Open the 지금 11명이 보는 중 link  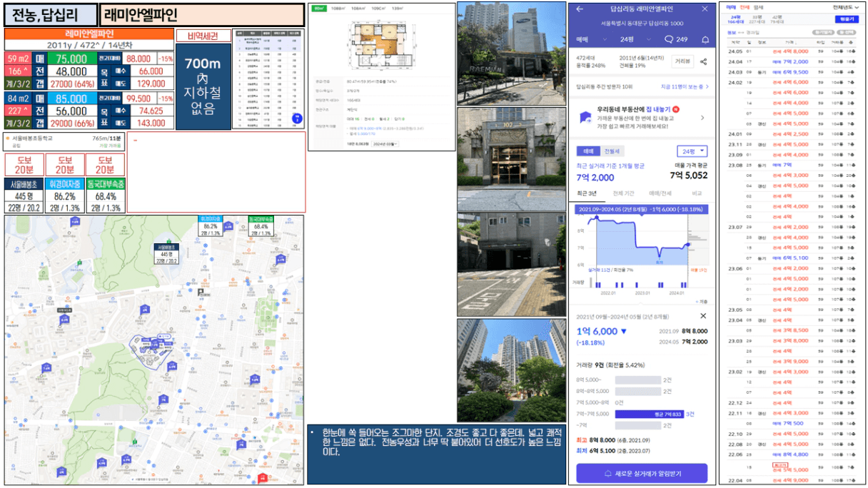685,86
